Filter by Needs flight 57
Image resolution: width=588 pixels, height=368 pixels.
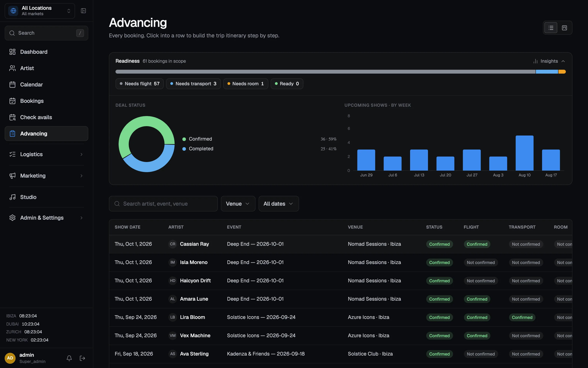[139, 84]
